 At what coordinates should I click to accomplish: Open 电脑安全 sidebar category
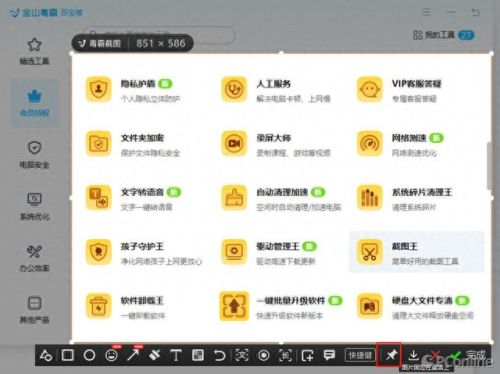[x=34, y=155]
